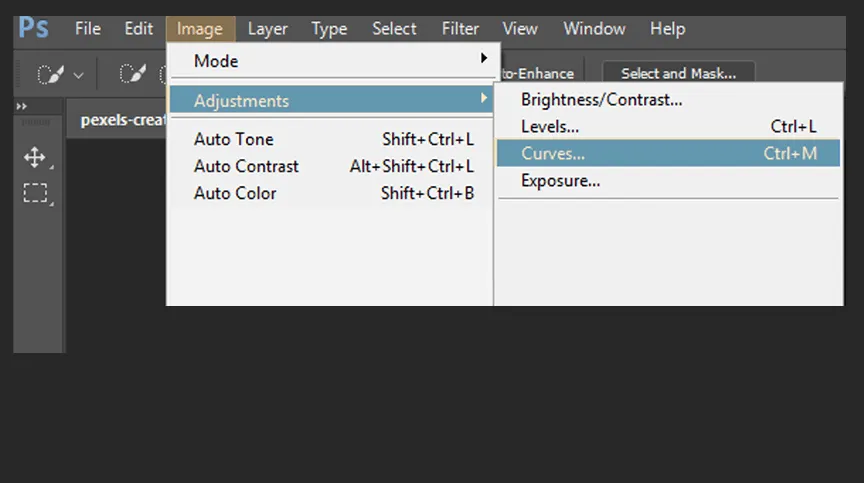Open the View menu

coord(520,29)
